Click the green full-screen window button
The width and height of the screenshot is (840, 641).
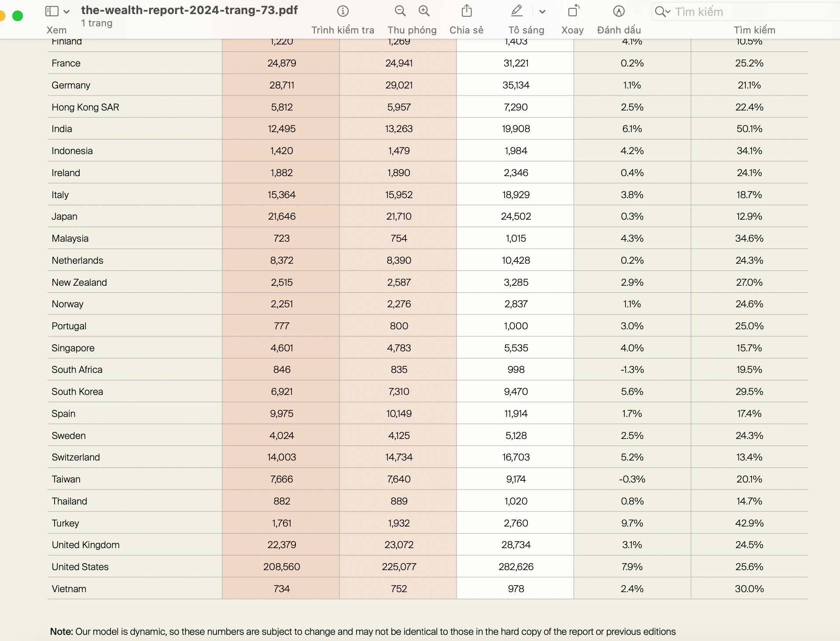18,16
